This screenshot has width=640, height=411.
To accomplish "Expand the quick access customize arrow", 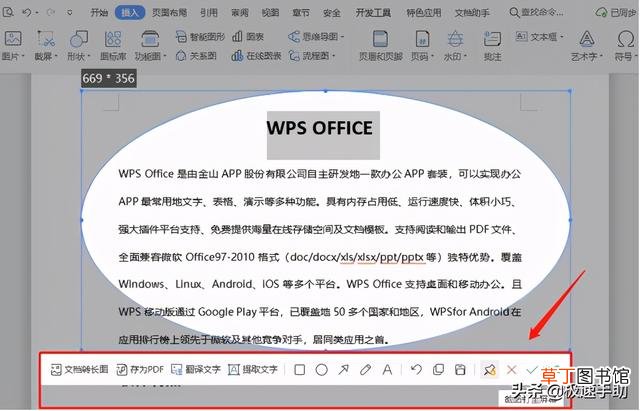I will pos(70,13).
